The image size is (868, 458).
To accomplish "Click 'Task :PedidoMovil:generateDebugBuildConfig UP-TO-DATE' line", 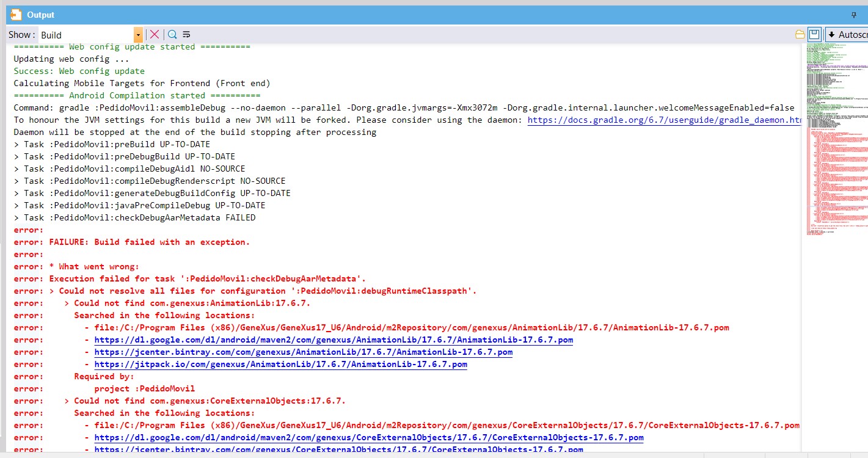I will 152,193.
